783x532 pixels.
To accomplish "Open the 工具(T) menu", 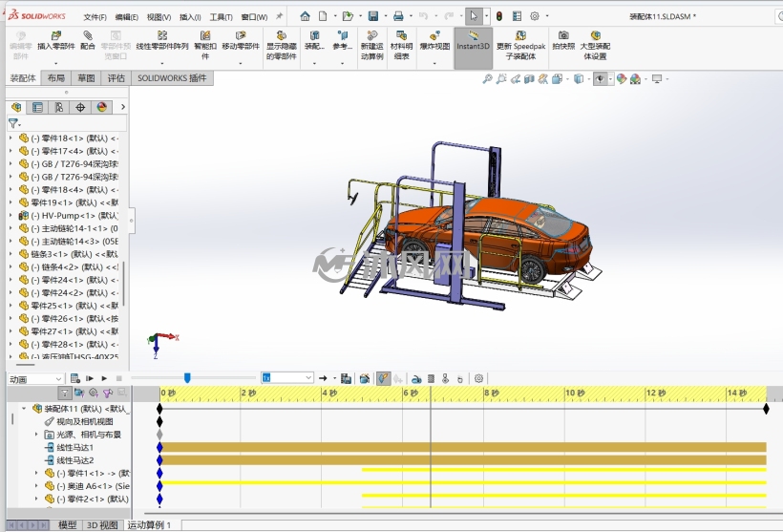I will point(221,17).
